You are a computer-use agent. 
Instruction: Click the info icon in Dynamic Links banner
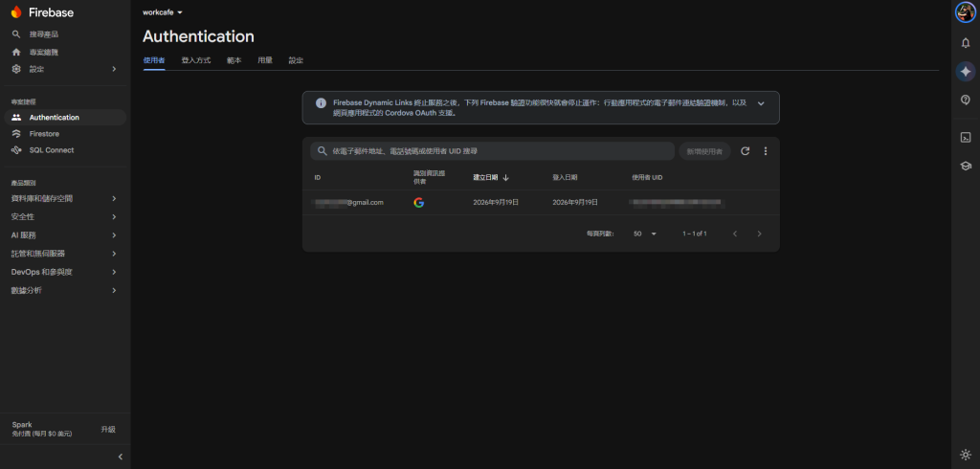[x=321, y=102]
